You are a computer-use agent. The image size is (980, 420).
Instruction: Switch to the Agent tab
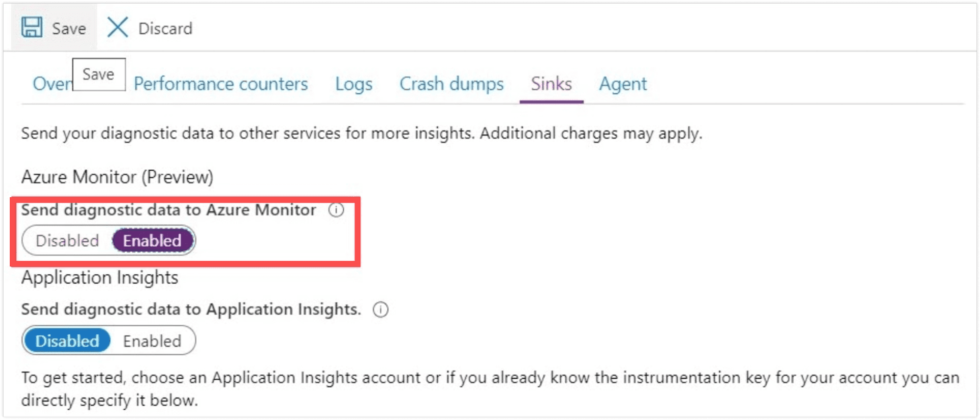point(623,84)
